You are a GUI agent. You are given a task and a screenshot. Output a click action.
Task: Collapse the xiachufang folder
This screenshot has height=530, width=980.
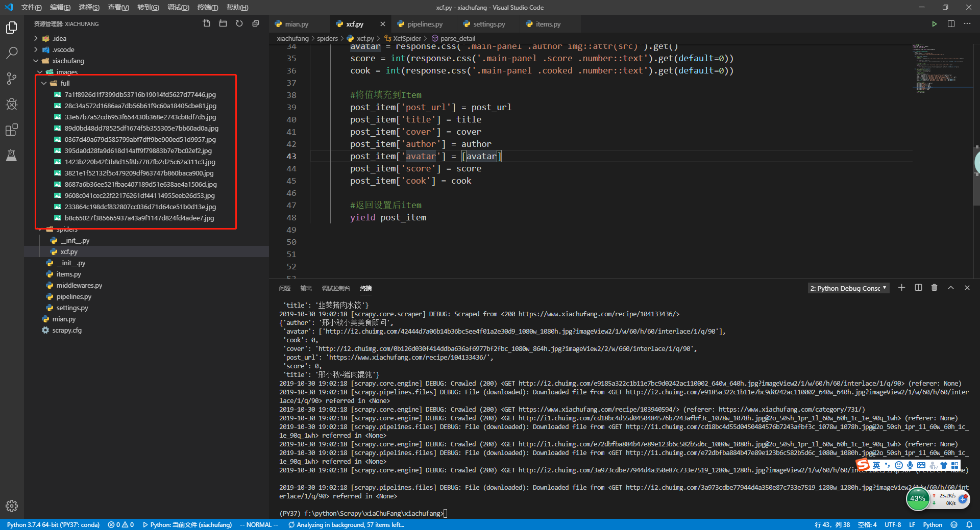(36, 61)
